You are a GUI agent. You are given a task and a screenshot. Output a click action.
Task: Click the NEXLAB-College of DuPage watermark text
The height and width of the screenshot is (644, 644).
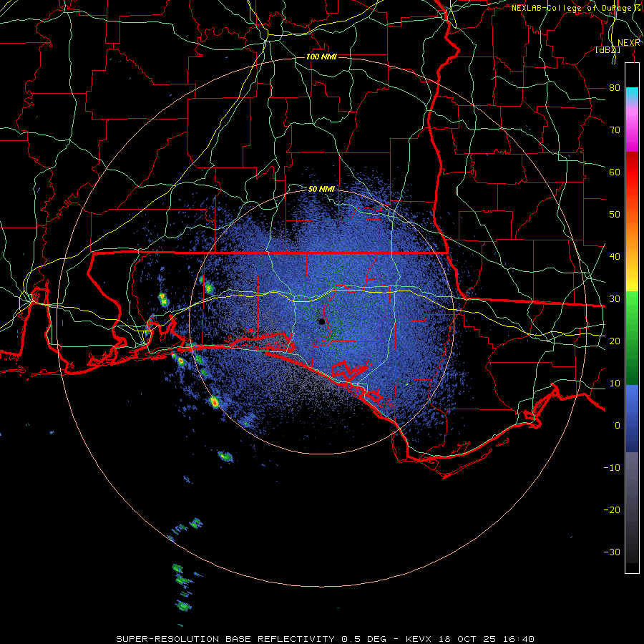pyautogui.click(x=577, y=8)
